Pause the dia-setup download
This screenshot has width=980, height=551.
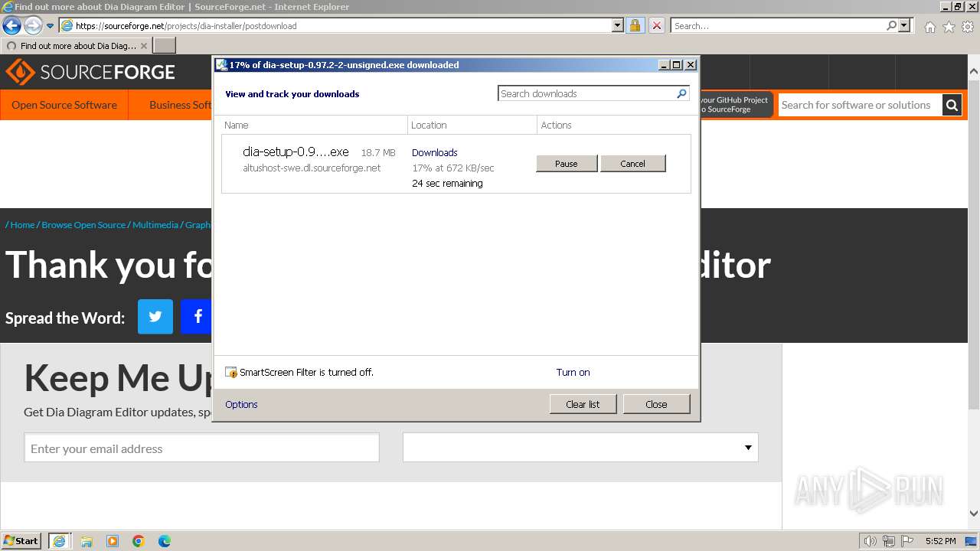(x=567, y=164)
